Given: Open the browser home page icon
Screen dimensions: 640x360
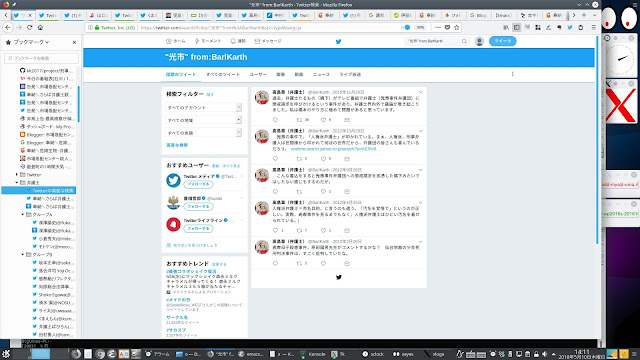Looking at the screenshot, I should (40, 27).
